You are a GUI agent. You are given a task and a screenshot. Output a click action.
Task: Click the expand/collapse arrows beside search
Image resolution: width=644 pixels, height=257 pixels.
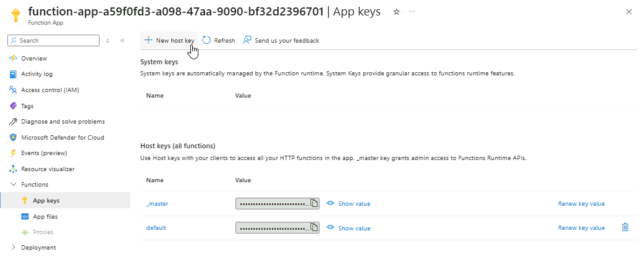tap(108, 41)
